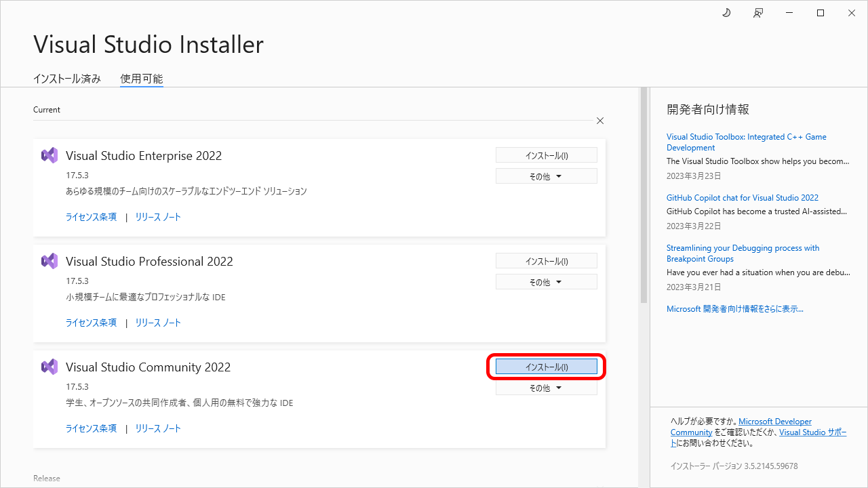This screenshot has height=488, width=868.
Task: Click the Visual Studio Community 2022 logo
Action: [x=50, y=367]
